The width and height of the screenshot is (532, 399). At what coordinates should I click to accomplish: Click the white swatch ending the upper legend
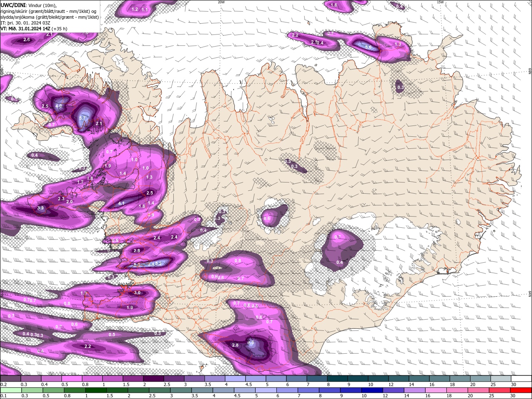coord(522,379)
